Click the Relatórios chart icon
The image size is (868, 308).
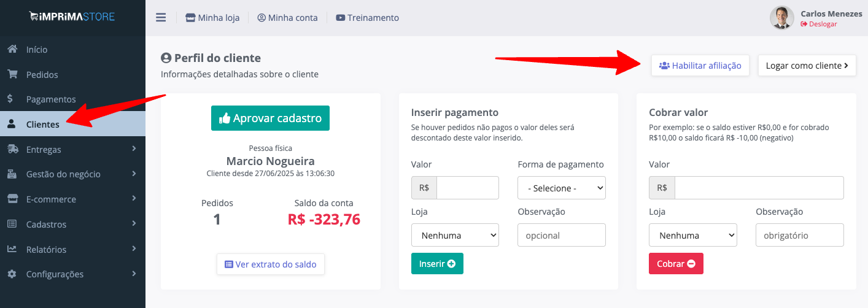coord(12,249)
